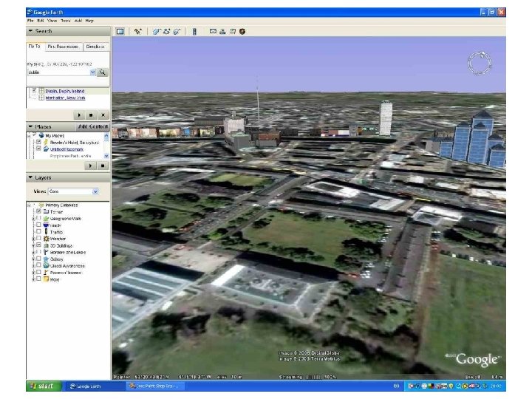This screenshot has width=532, height=399.
Task: Open the Add menu
Action: pyautogui.click(x=78, y=21)
